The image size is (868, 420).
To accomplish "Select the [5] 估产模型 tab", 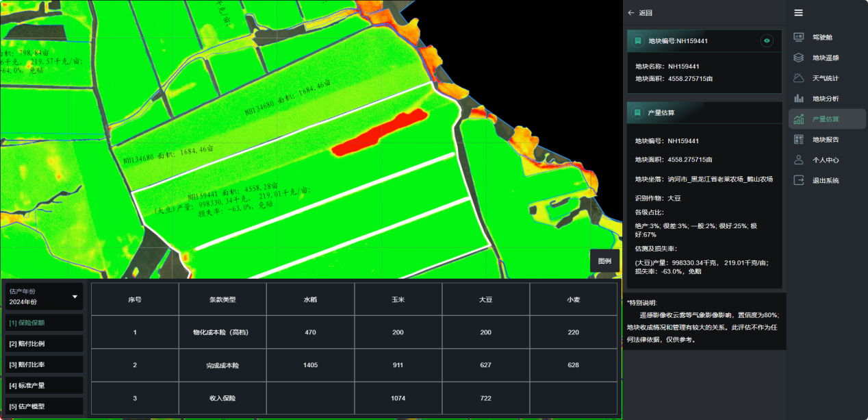I will pos(44,406).
